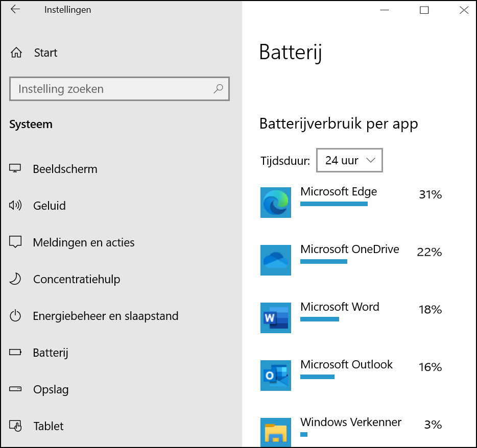
Task: Open Meldingen en acties settings
Action: point(84,242)
